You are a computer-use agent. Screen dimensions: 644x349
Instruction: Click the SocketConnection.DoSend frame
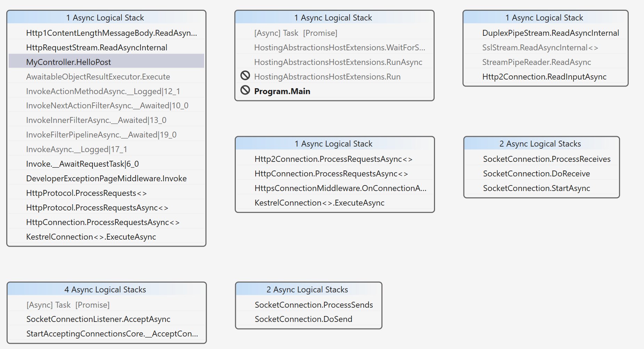308,319
